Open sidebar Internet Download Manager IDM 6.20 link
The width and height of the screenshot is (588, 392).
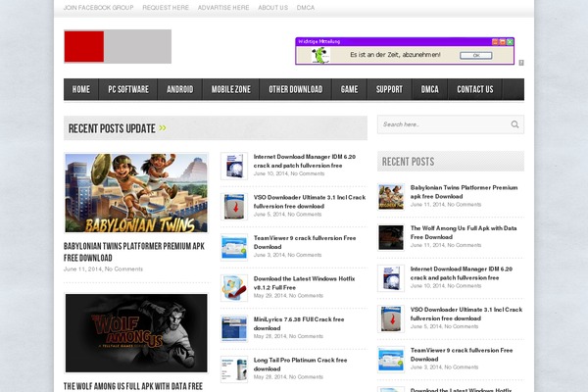point(462,273)
